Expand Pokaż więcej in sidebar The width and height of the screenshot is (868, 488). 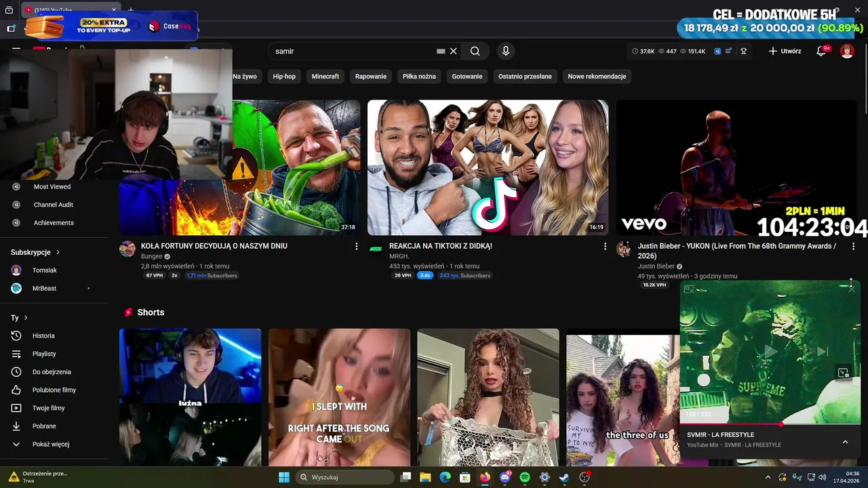coord(51,444)
